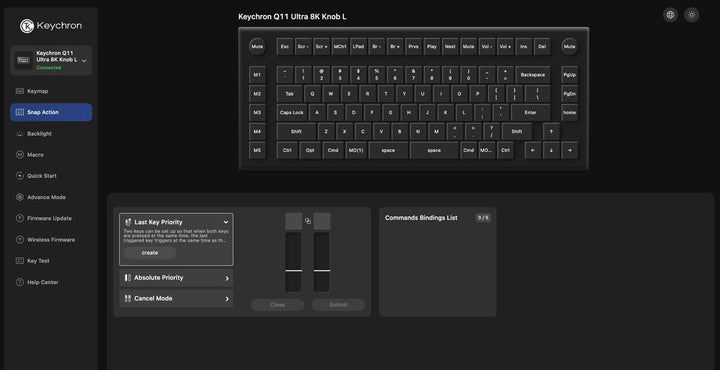Click the Commands Bindings List heading
This screenshot has height=370, width=720.
coord(421,218)
